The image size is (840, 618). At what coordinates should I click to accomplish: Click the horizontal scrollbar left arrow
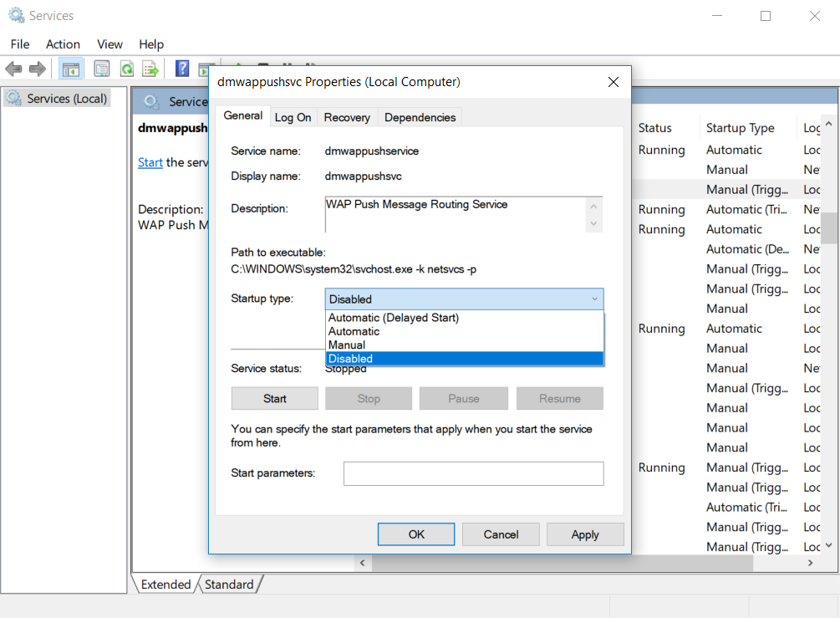[363, 563]
